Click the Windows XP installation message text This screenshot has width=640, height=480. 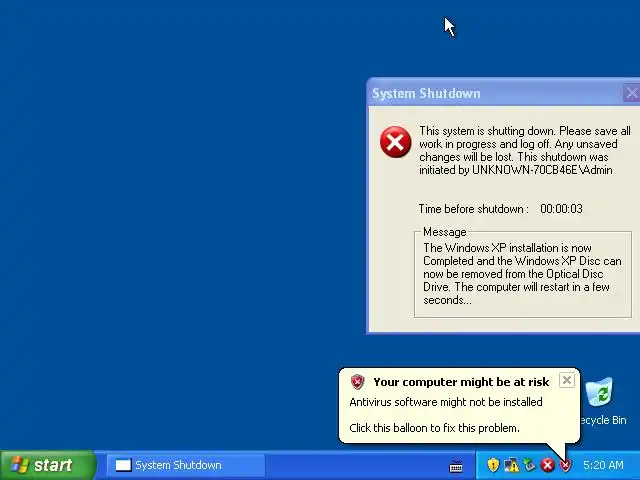coord(522,274)
